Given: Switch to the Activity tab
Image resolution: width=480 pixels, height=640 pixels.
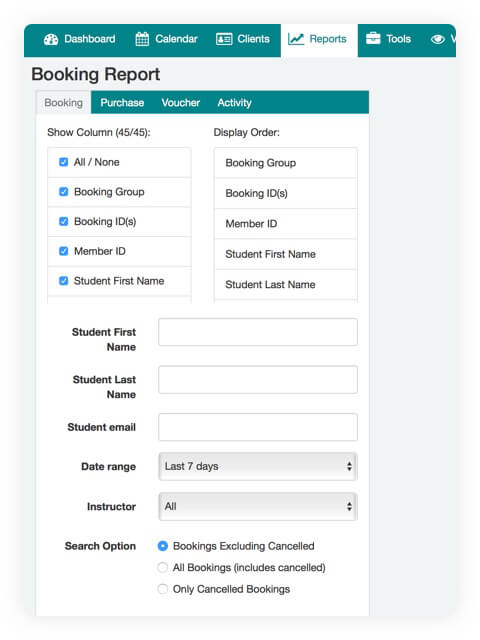Looking at the screenshot, I should coord(234,102).
